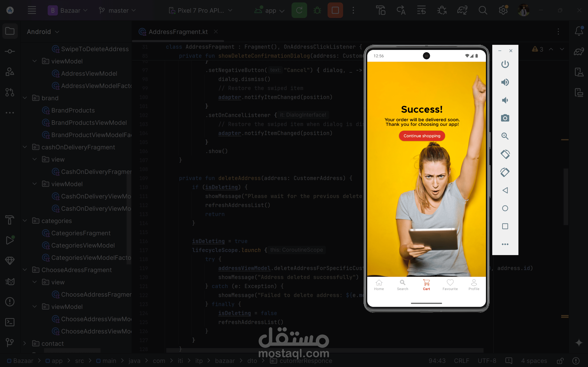Take emulator screenshot with camera icon
The width and height of the screenshot is (588, 367).
click(505, 118)
